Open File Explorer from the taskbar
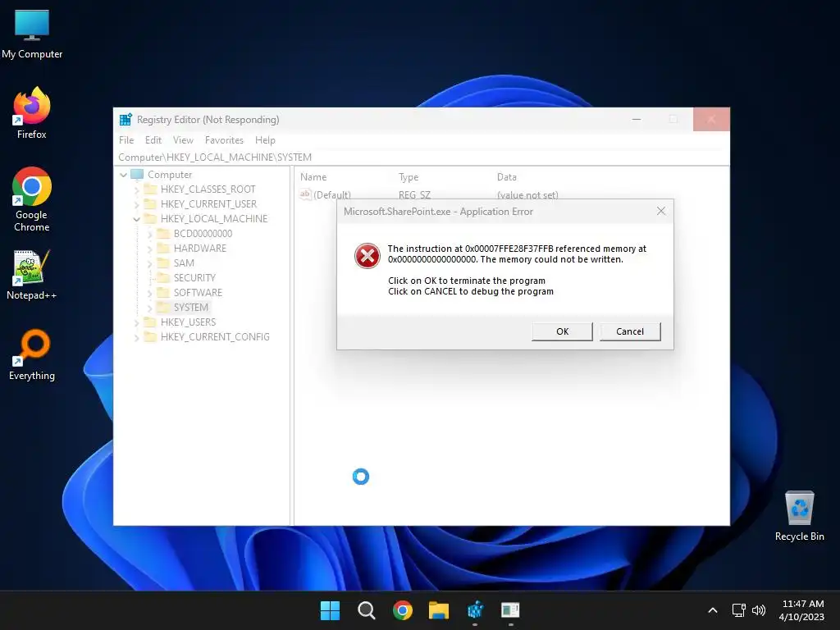The height and width of the screenshot is (630, 840). pyautogui.click(x=438, y=610)
